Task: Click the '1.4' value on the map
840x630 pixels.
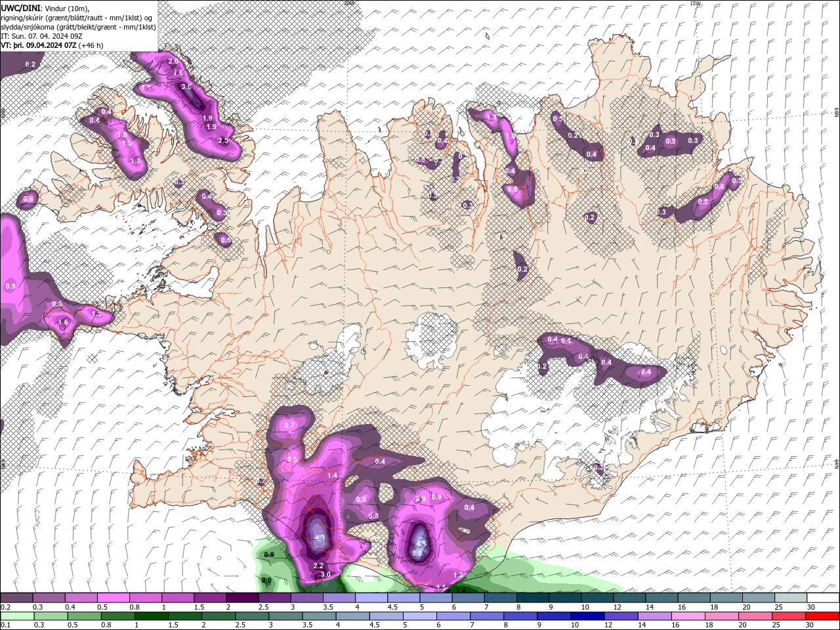Action: pyautogui.click(x=332, y=475)
